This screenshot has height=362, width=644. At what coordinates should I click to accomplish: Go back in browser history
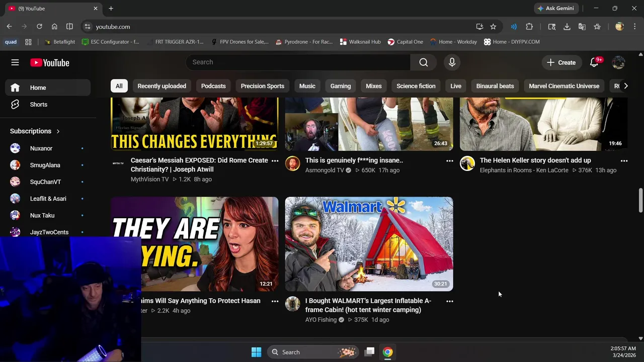[9, 27]
